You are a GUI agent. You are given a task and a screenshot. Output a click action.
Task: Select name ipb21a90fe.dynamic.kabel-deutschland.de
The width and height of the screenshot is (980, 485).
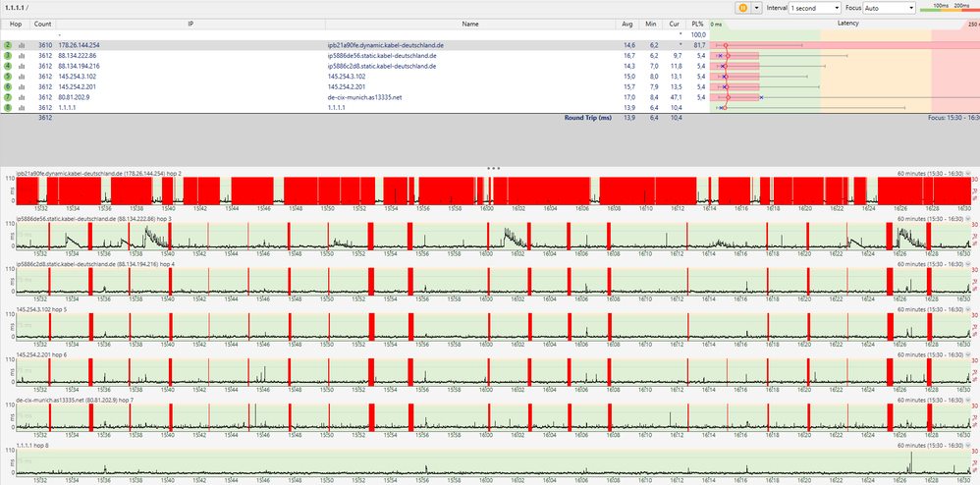(x=386, y=45)
